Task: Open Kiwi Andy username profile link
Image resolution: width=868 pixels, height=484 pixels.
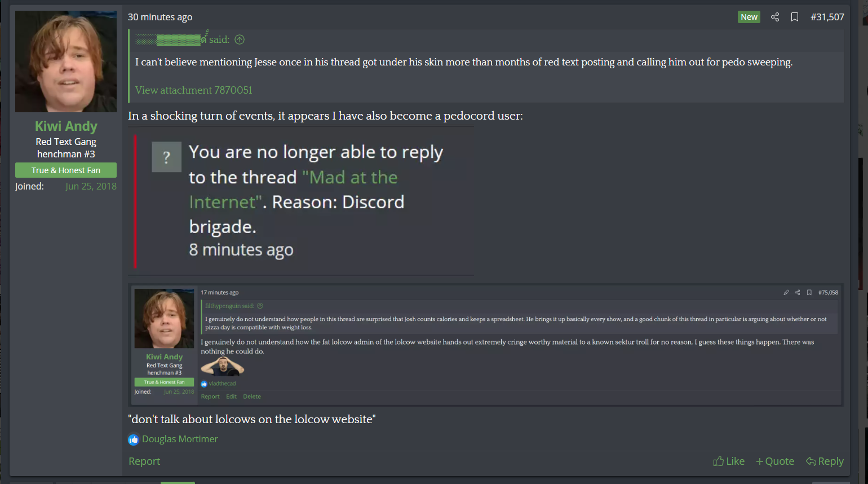Action: coord(66,126)
